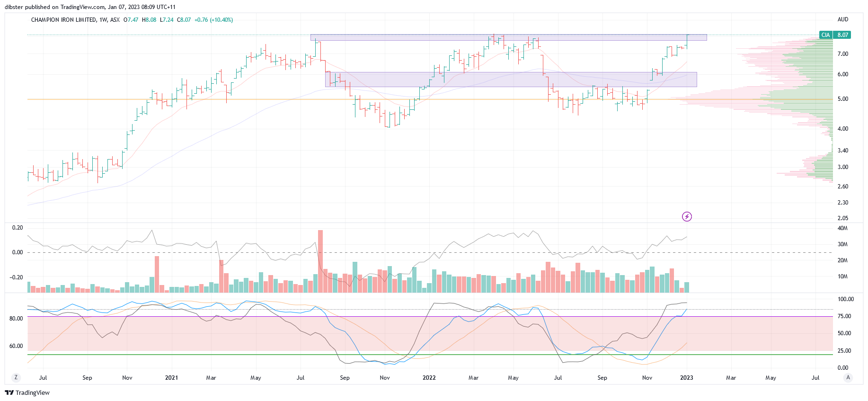Click the 2.05 price axis label

point(842,218)
